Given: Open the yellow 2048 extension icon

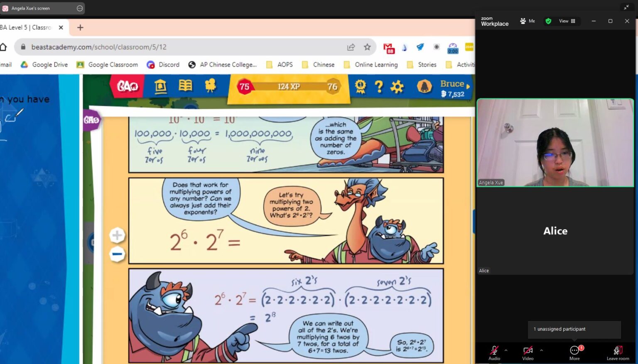Looking at the screenshot, I should click(x=469, y=47).
